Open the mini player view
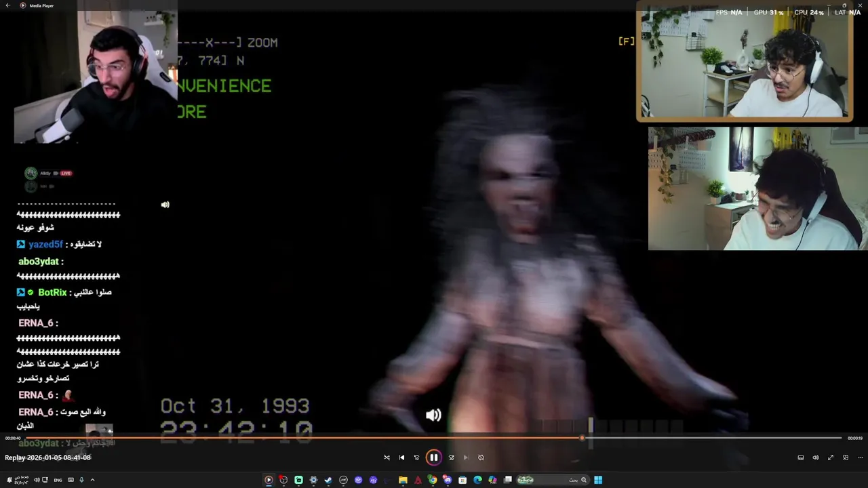 point(846,457)
